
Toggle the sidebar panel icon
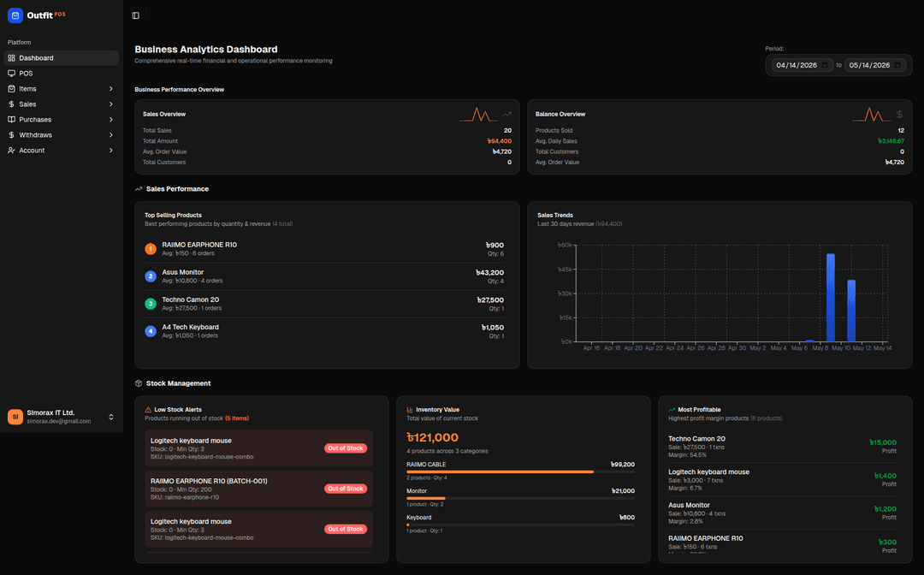click(135, 16)
